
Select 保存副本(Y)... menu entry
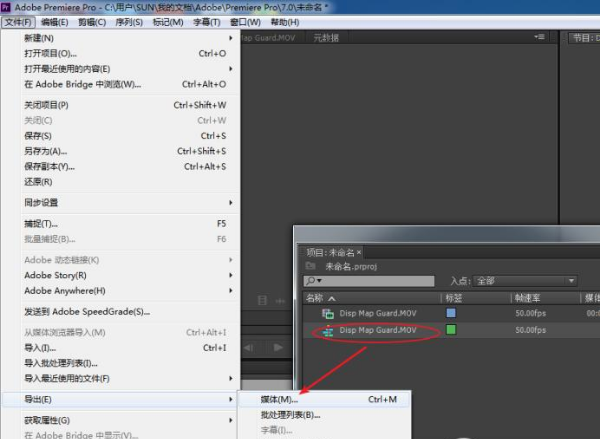[121, 167]
